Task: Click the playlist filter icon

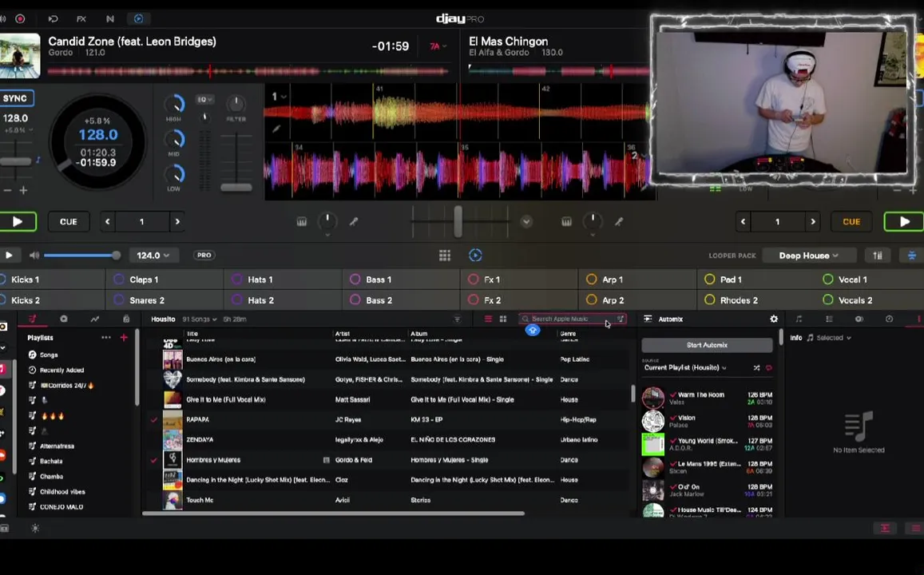Action: point(457,319)
